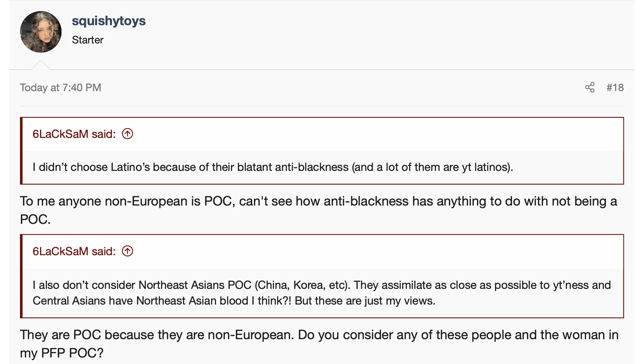This screenshot has width=641, height=364.
Task: Open the squishytoys username link
Action: [108, 21]
